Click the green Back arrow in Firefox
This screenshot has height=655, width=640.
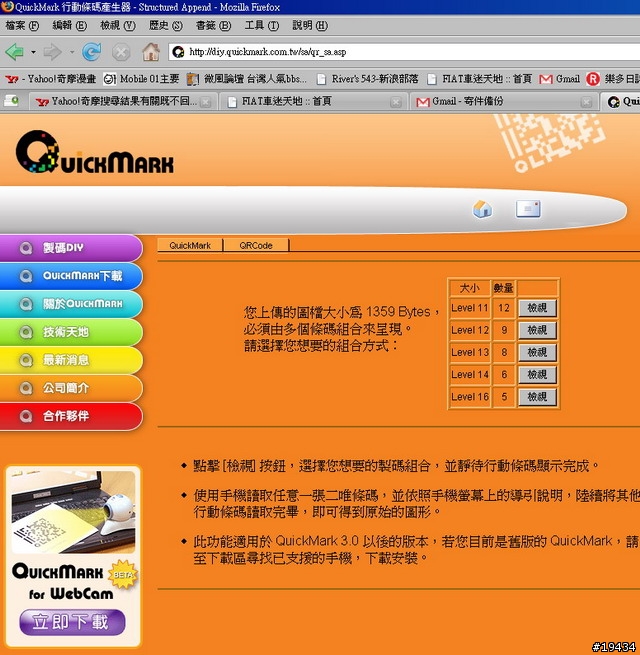tap(15, 52)
